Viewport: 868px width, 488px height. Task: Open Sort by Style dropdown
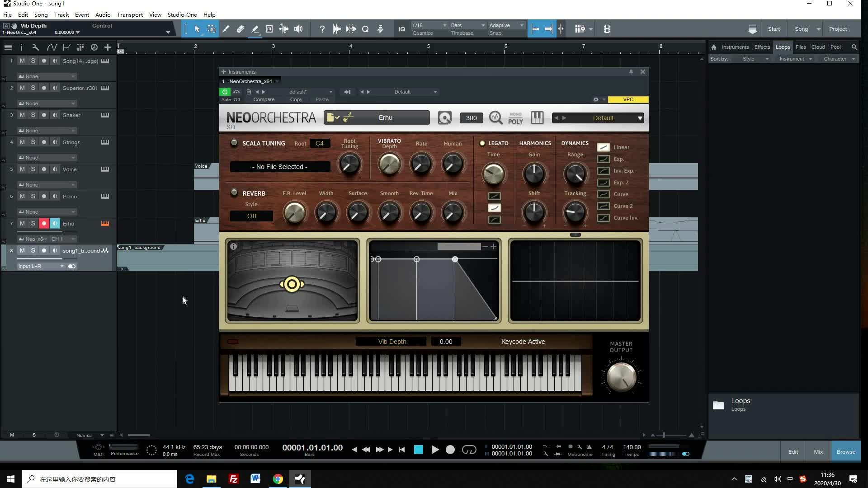(x=755, y=59)
